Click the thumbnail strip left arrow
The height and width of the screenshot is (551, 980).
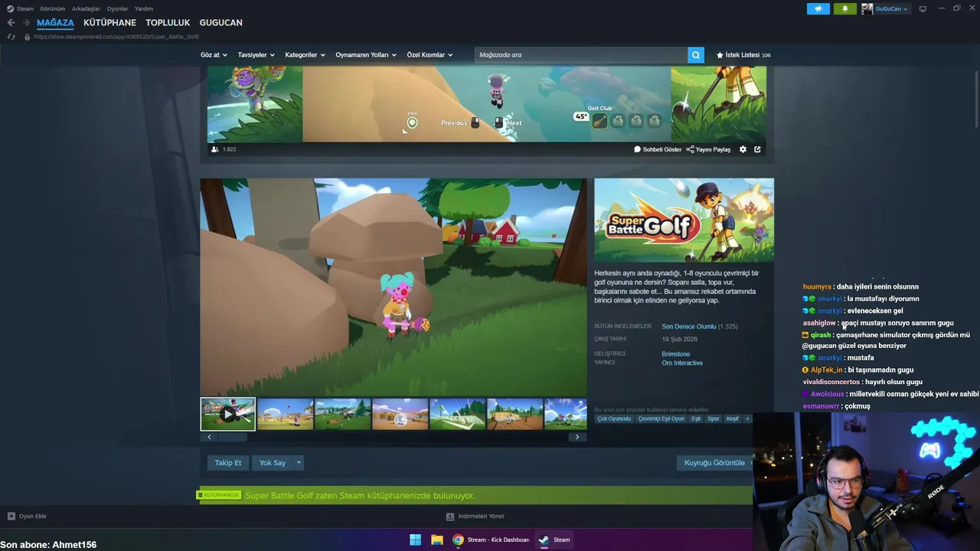(x=209, y=437)
